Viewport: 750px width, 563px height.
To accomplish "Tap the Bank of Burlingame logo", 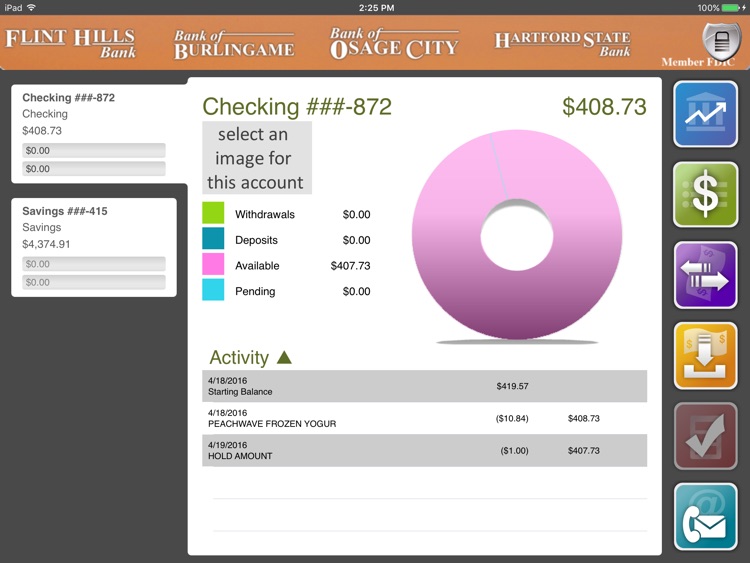I will 234,44.
